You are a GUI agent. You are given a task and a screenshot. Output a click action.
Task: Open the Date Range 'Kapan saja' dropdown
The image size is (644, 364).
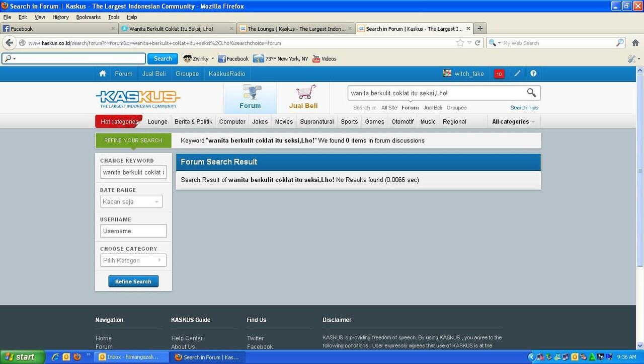coord(131,202)
